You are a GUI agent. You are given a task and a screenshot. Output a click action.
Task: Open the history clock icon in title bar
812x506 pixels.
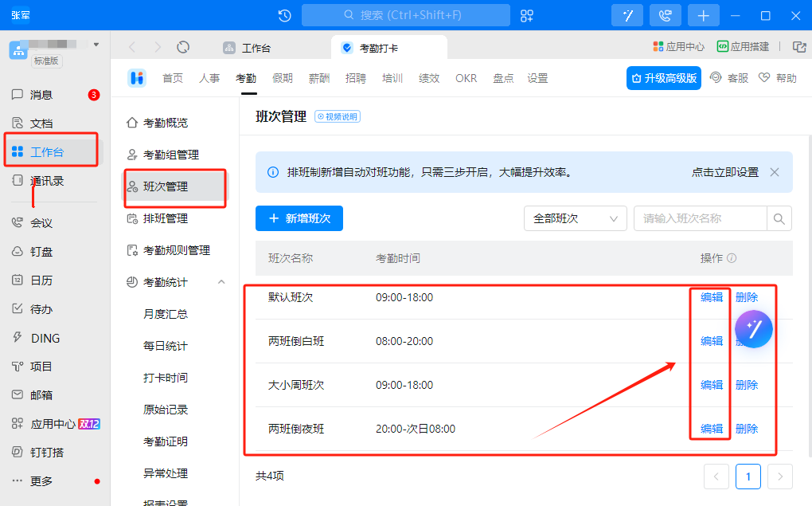coord(284,15)
